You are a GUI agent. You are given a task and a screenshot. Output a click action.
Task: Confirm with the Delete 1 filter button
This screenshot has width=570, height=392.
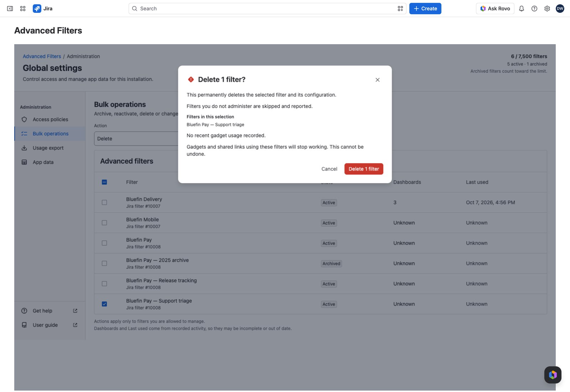(364, 169)
